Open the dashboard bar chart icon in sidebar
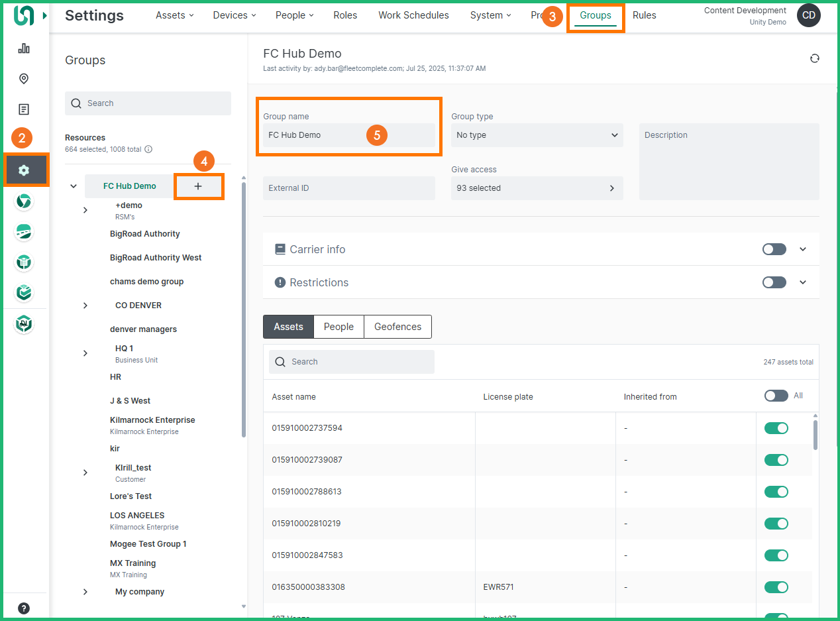This screenshot has width=840, height=621. coord(24,48)
